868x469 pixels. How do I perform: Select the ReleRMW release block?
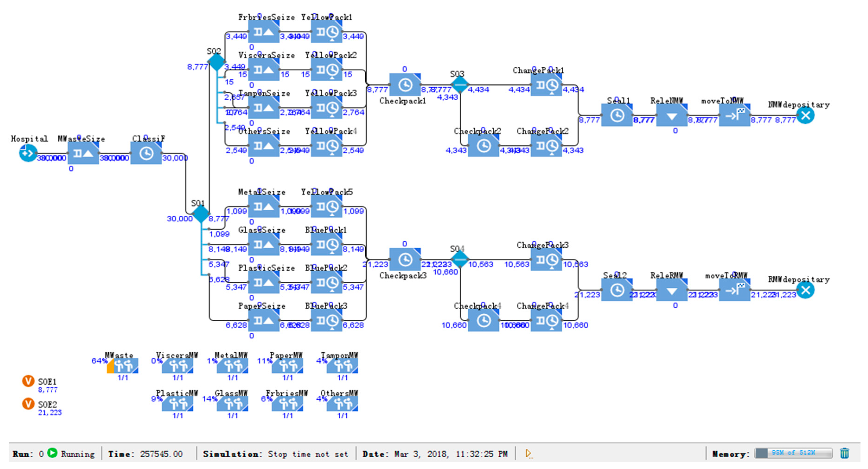tap(672, 290)
